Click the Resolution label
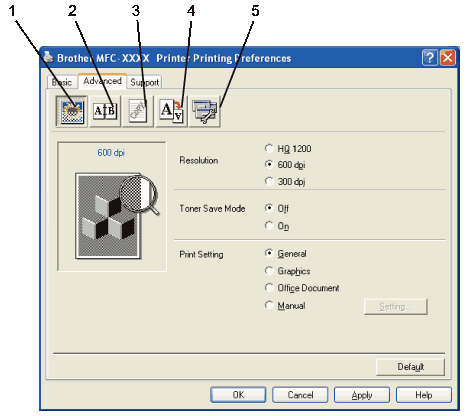Image resolution: width=472 pixels, height=416 pixels. [199, 160]
